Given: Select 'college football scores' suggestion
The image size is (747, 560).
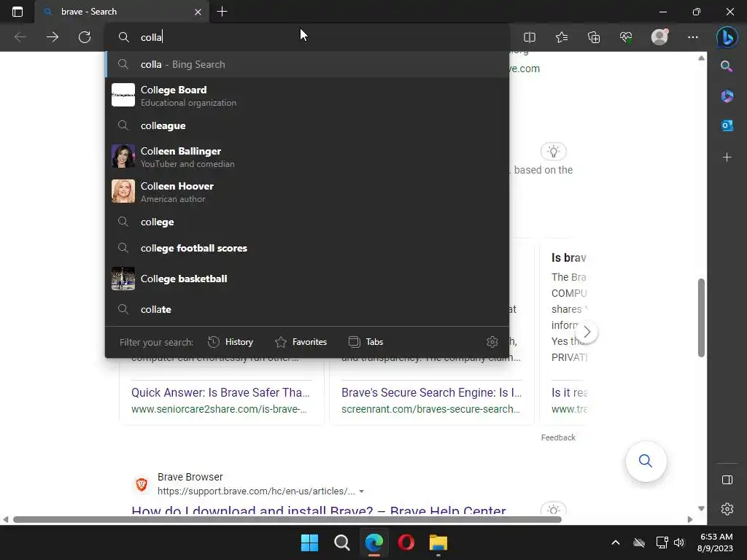Looking at the screenshot, I should tap(307, 248).
